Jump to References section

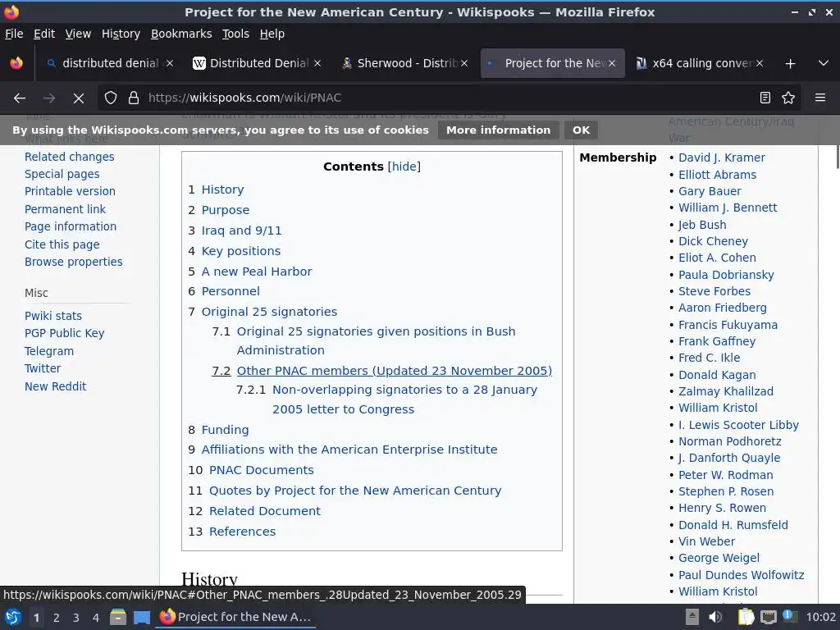tap(242, 532)
